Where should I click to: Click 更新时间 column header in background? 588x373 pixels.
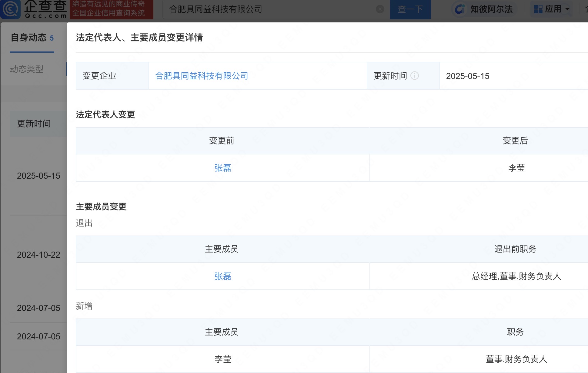coord(34,124)
